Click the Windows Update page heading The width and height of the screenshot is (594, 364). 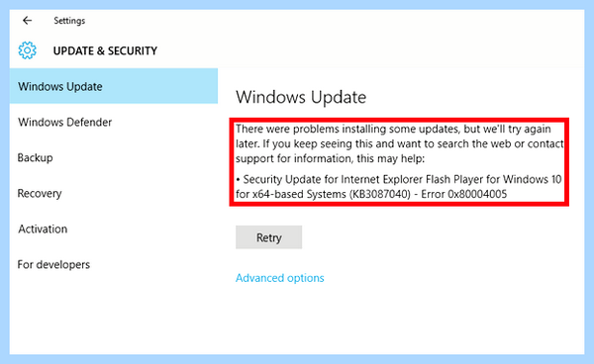click(x=301, y=97)
